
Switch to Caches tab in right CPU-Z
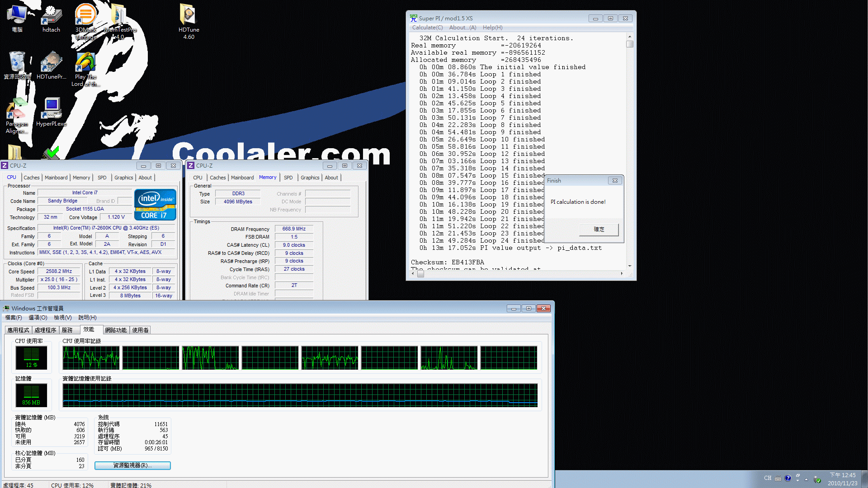tap(217, 178)
